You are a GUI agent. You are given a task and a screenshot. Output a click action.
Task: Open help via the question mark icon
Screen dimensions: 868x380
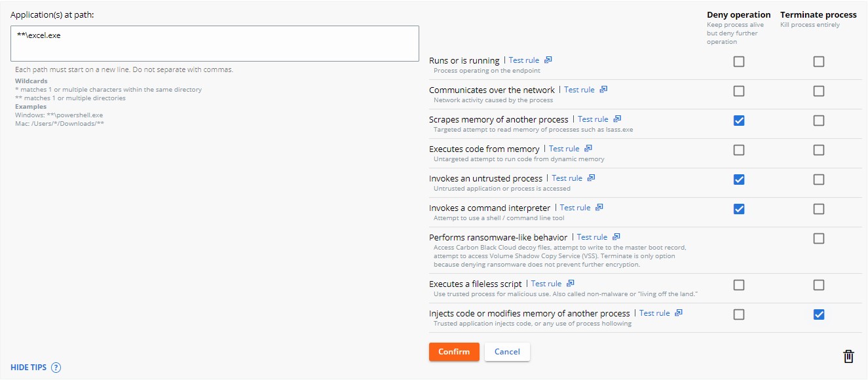(57, 368)
